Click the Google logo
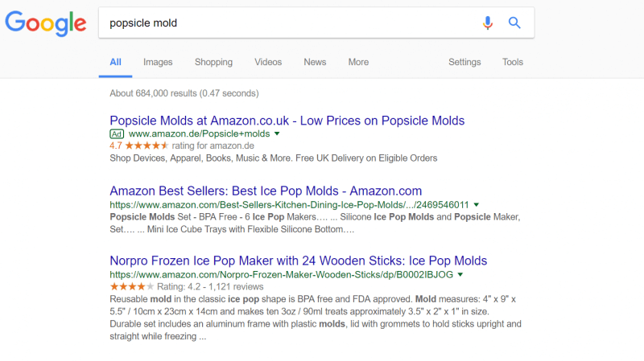 (x=45, y=24)
